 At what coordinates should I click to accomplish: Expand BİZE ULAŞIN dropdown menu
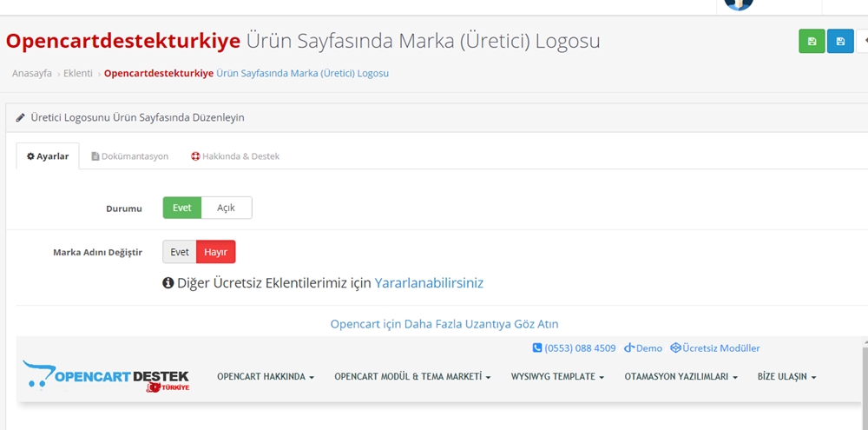(x=787, y=377)
